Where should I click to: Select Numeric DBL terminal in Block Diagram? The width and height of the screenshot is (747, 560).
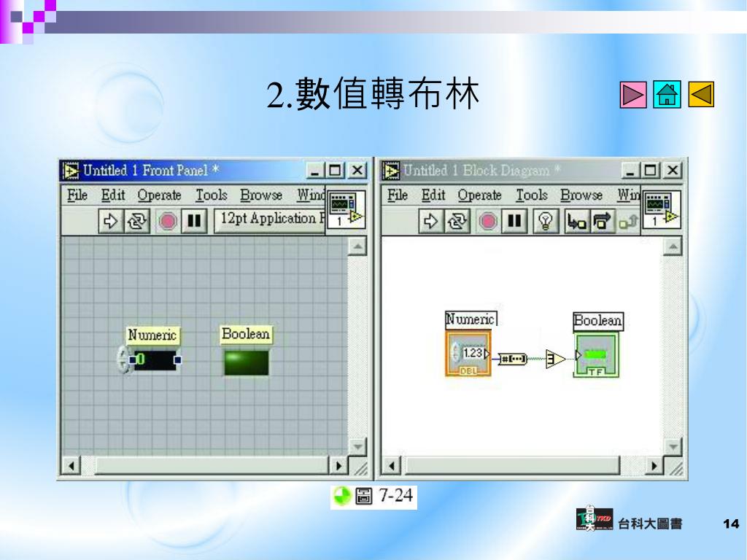coord(468,354)
